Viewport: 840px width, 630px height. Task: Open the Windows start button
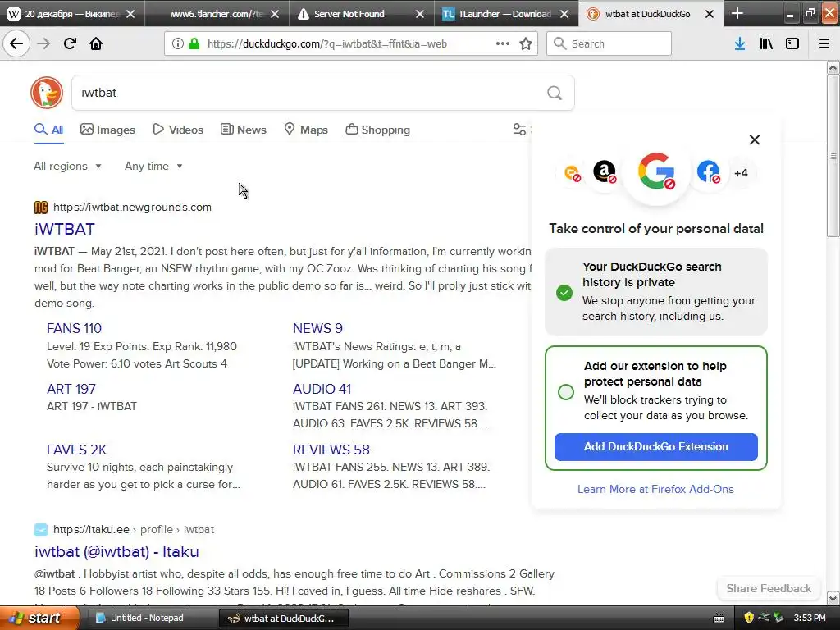click(x=40, y=619)
